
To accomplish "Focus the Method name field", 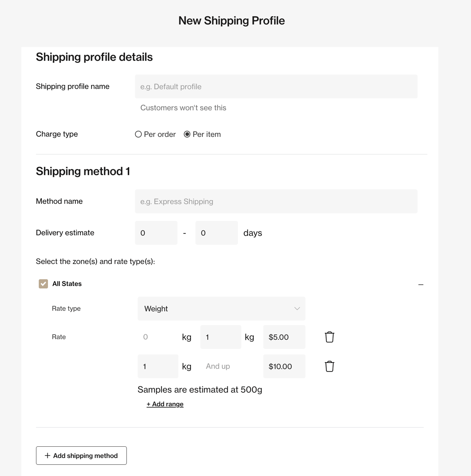I will (276, 201).
